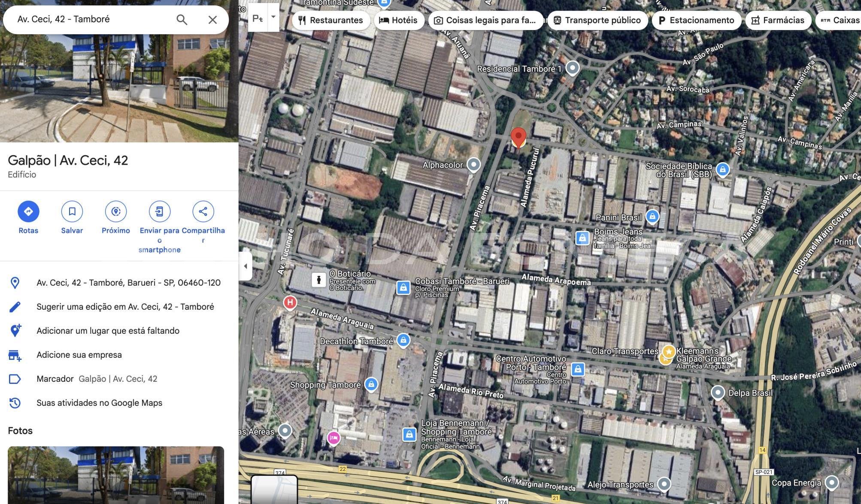The image size is (861, 504).
Task: Toggle map layer thumbnail at bottom
Action: [274, 489]
